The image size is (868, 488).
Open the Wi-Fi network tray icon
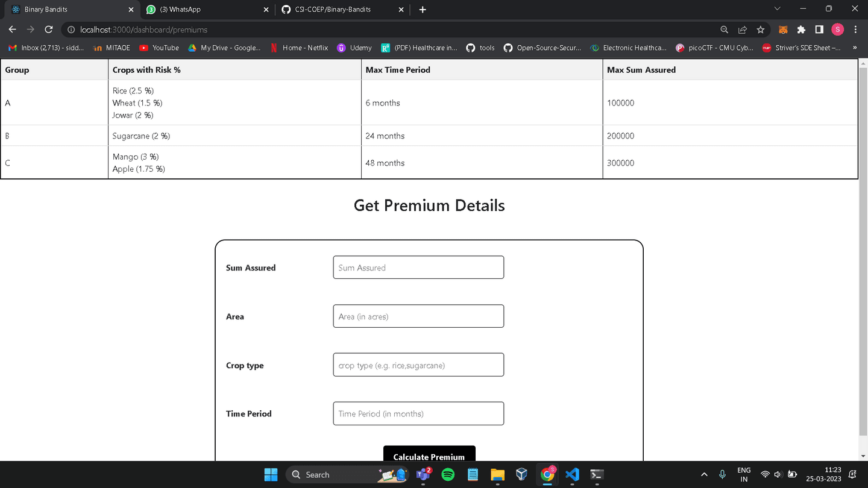coord(765,475)
